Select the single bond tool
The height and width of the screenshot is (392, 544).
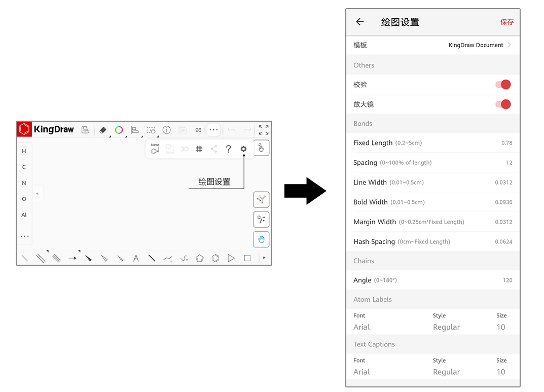click(x=25, y=258)
